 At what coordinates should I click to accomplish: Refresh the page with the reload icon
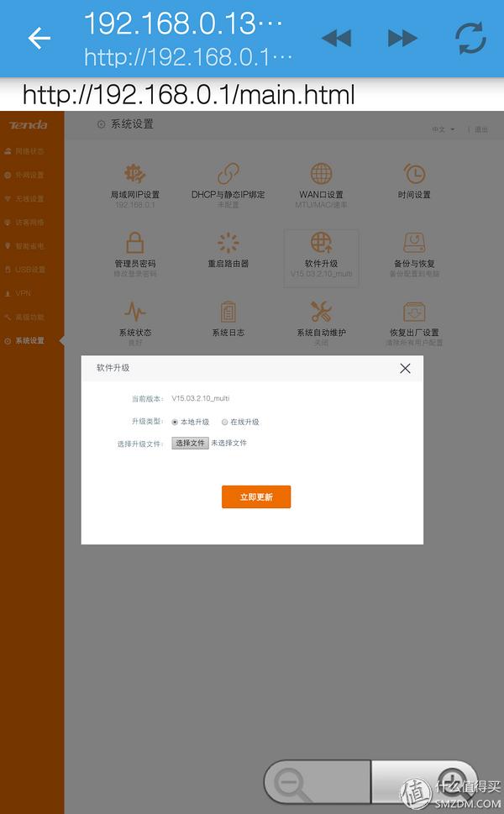[x=470, y=38]
